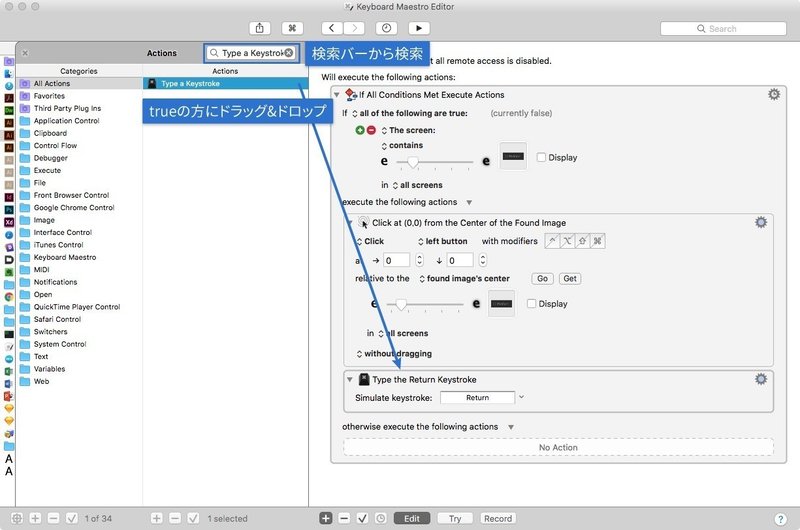Image resolution: width=800 pixels, height=530 pixels.
Task: Open the 'found image's center' dropdown
Action: pyautogui.click(x=464, y=279)
